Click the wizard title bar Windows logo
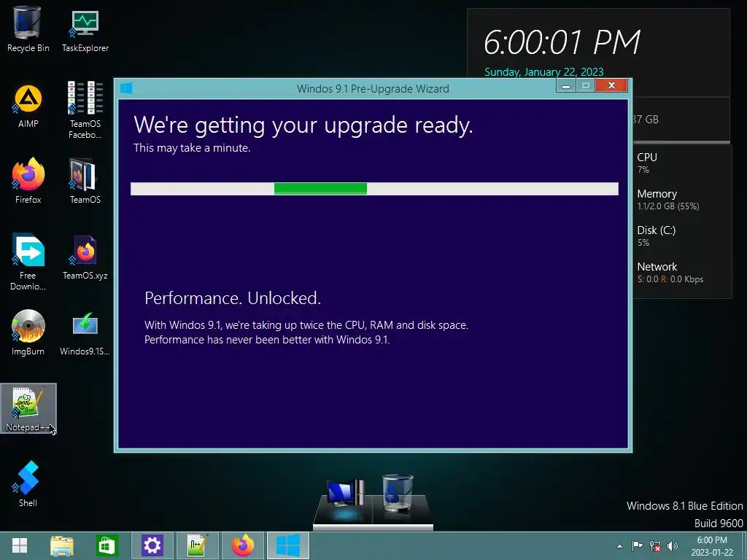 pos(126,88)
